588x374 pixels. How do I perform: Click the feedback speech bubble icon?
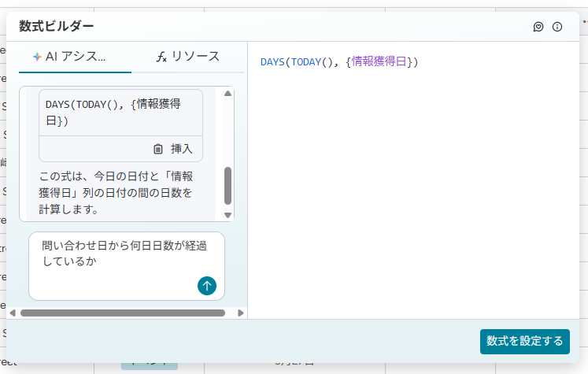[538, 27]
